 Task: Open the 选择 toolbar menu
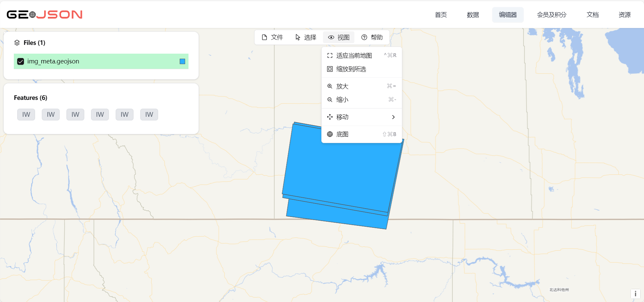305,37
